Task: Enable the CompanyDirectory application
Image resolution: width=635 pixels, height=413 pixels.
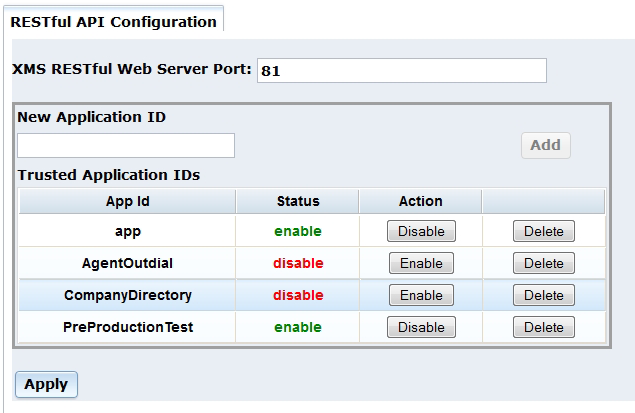Action: click(x=421, y=295)
